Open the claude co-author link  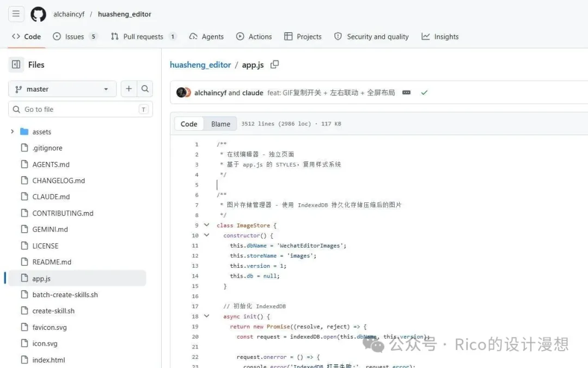[x=253, y=93]
